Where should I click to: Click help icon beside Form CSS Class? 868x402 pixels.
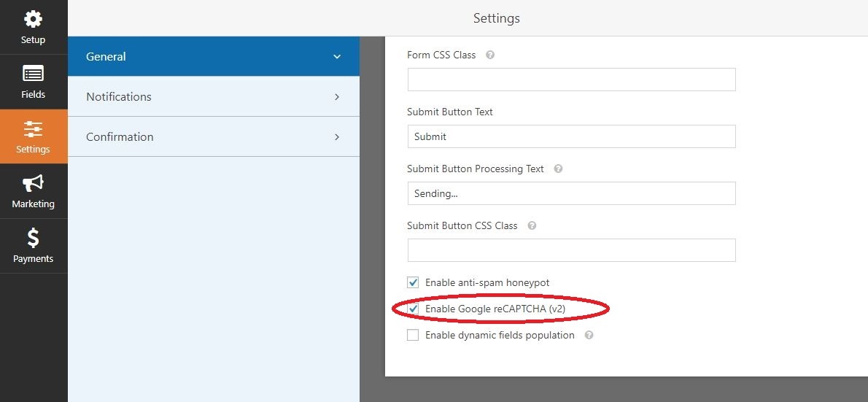(490, 55)
